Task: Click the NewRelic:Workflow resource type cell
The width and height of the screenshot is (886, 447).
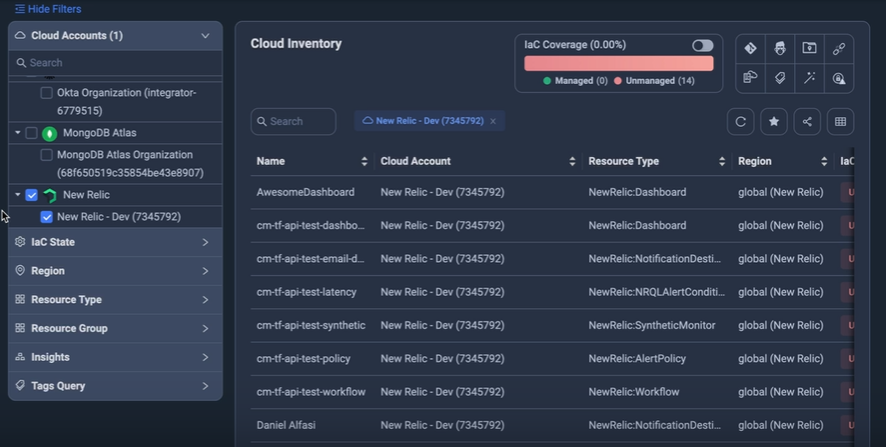Action: (x=633, y=392)
